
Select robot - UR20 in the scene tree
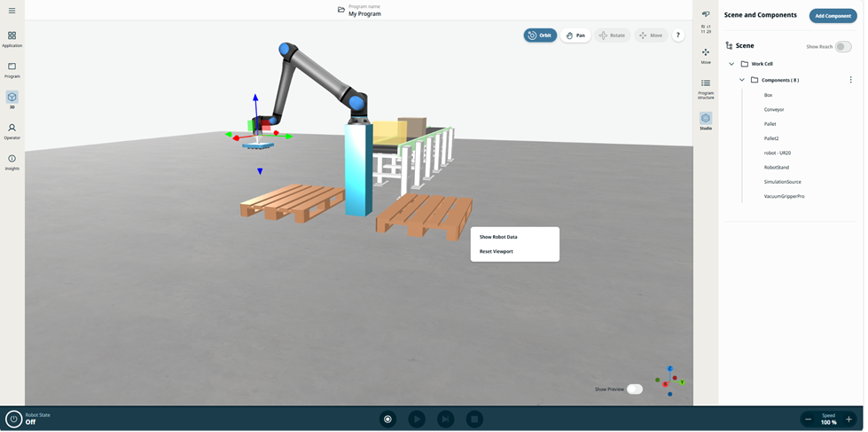pos(777,153)
